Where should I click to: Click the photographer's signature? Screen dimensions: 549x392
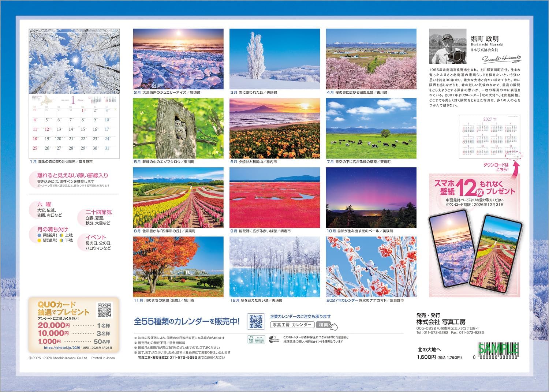click(x=501, y=58)
